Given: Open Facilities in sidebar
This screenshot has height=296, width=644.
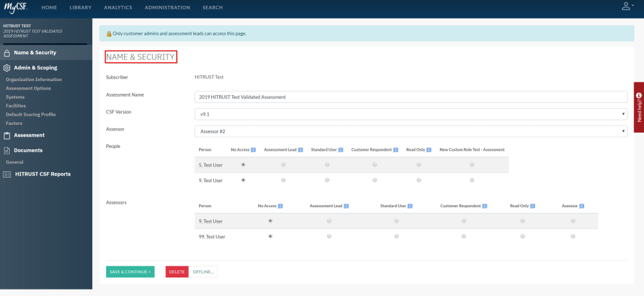Looking at the screenshot, I should (16, 106).
